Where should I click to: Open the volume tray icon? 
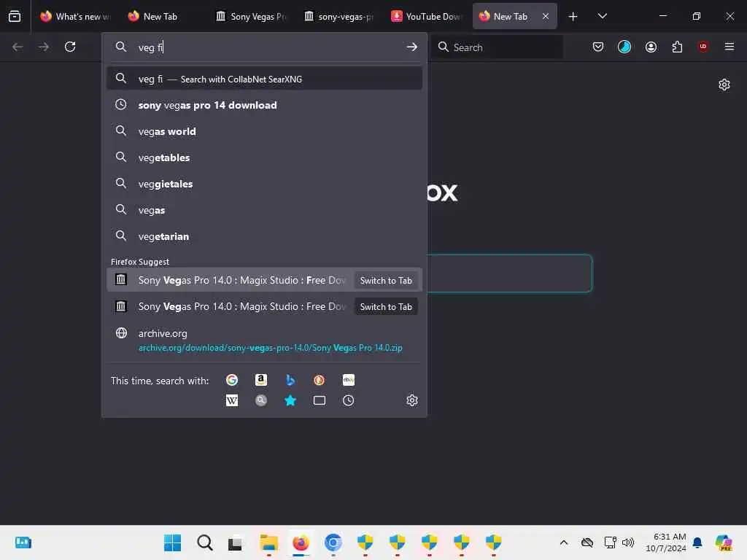tap(628, 542)
